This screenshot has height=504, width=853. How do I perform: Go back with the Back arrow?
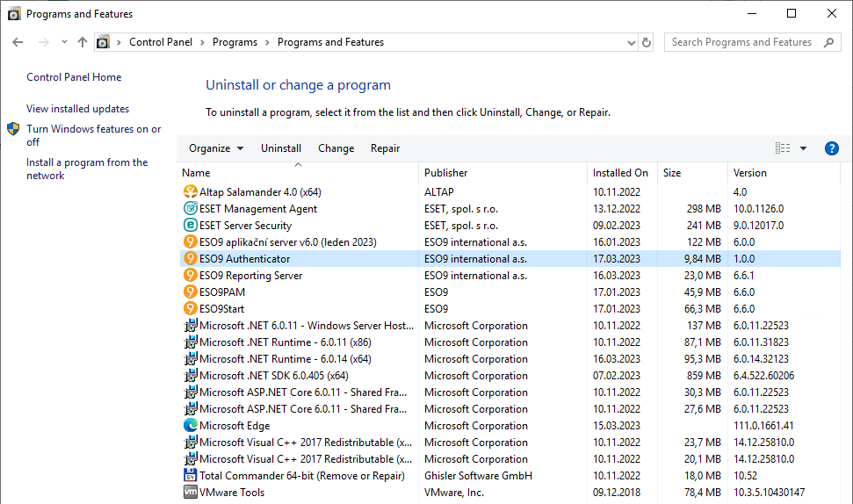click(x=18, y=42)
